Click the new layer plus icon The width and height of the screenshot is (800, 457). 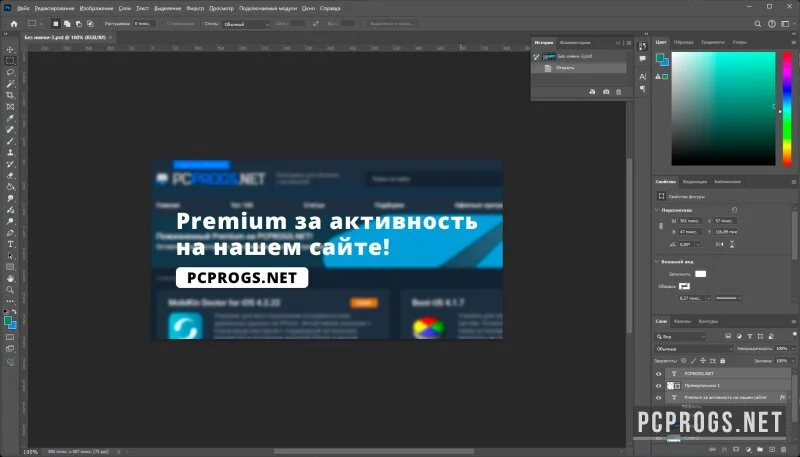772,449
